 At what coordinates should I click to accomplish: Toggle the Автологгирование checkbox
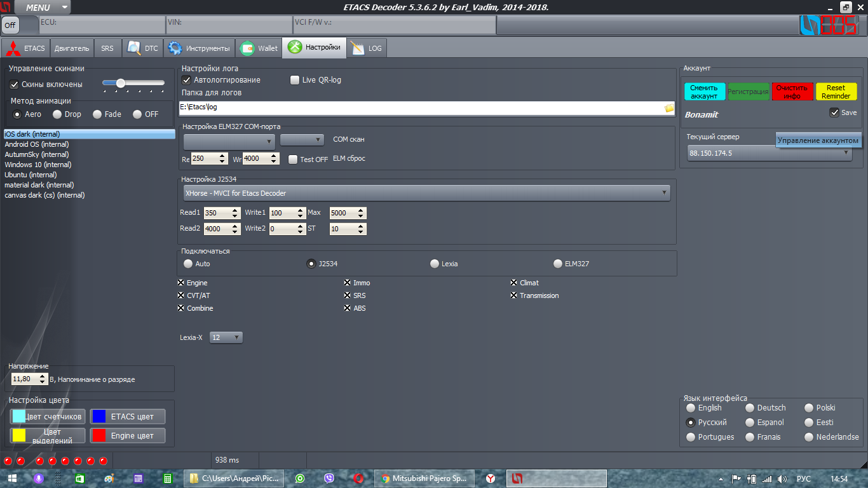click(187, 80)
